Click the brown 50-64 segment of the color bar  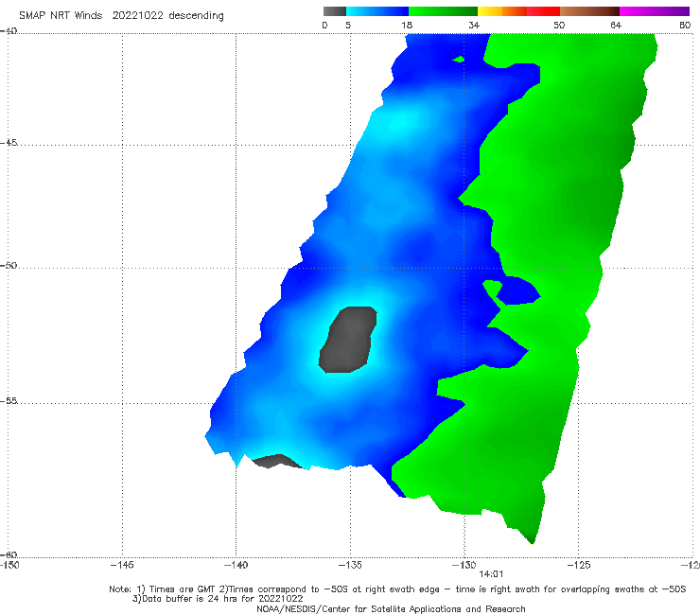point(589,11)
